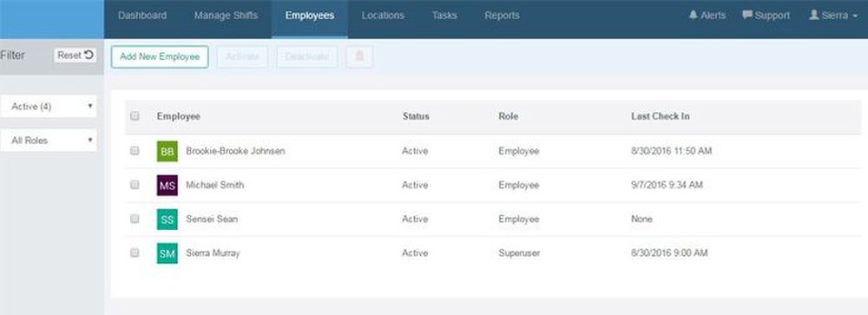Click the Superuser role cell
This screenshot has height=315, width=868.
coord(519,253)
